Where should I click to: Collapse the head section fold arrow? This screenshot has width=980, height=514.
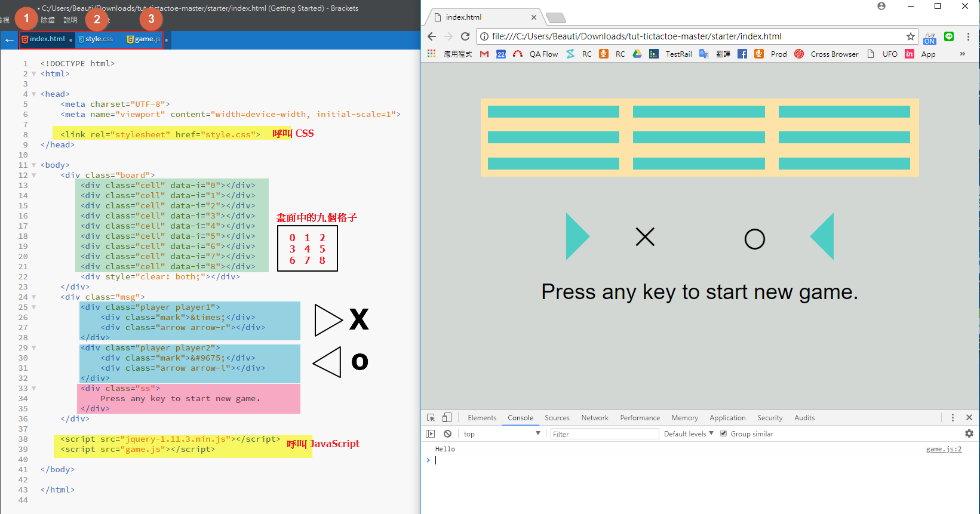tap(34, 94)
